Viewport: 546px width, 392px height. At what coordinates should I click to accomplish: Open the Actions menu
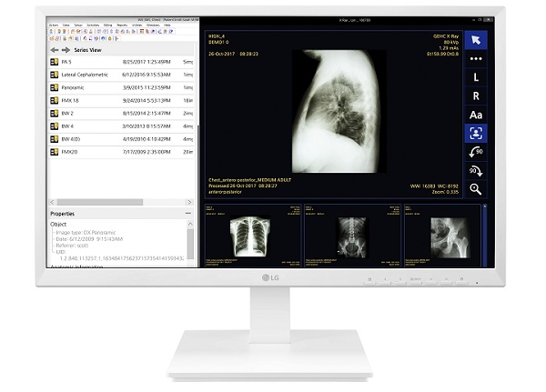(x=54, y=25)
